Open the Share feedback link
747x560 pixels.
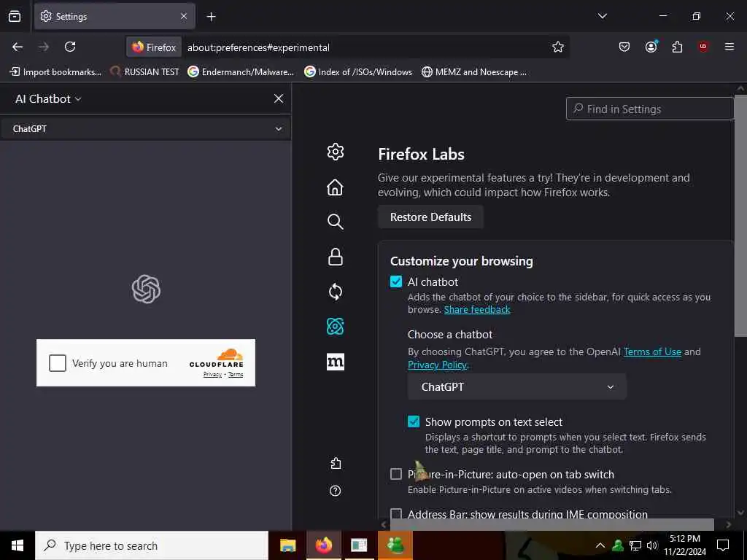click(477, 309)
